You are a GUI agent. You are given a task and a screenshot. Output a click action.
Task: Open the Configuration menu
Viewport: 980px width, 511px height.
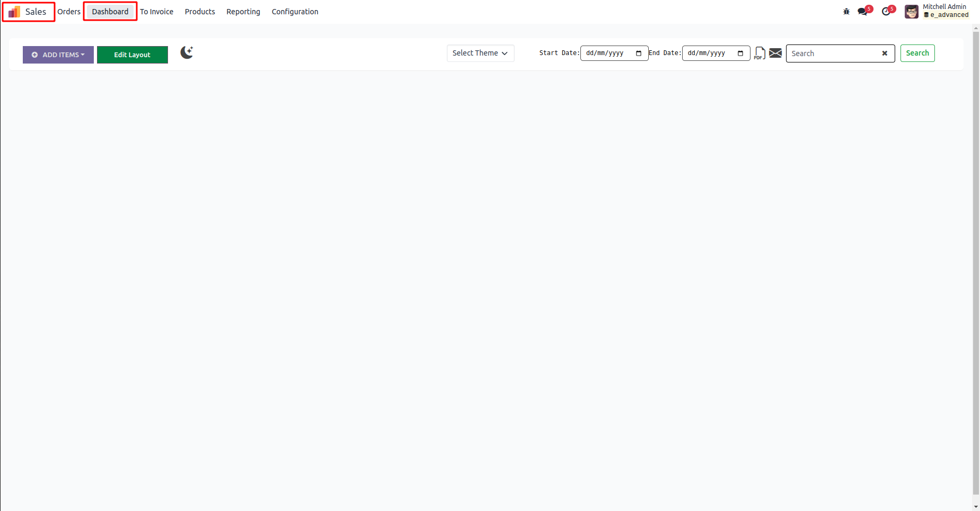[295, 12]
